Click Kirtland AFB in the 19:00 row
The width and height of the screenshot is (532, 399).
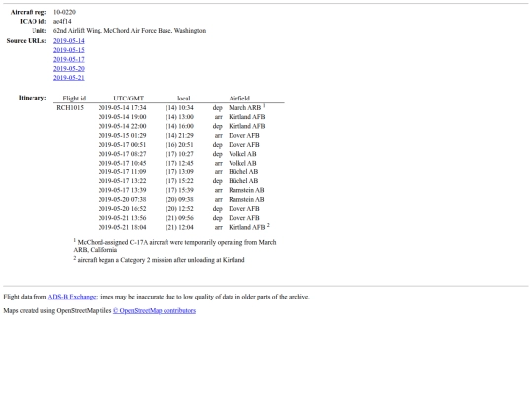pos(247,117)
